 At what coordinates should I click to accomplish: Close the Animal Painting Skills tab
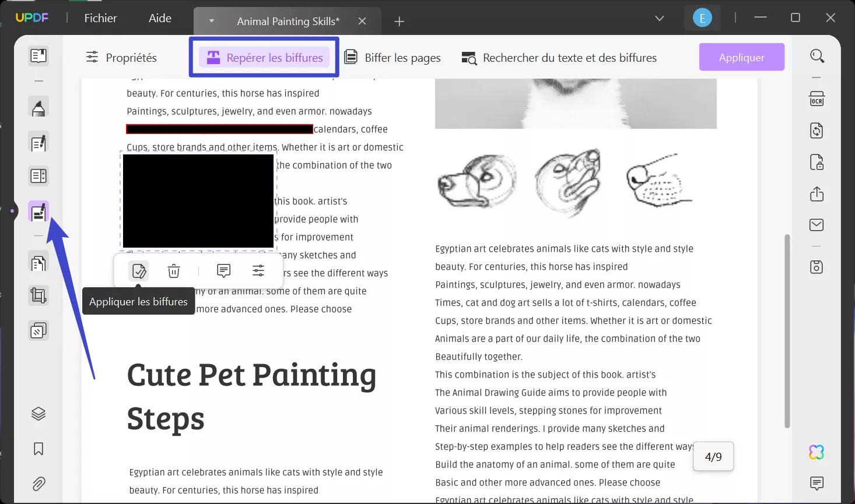[x=362, y=21]
